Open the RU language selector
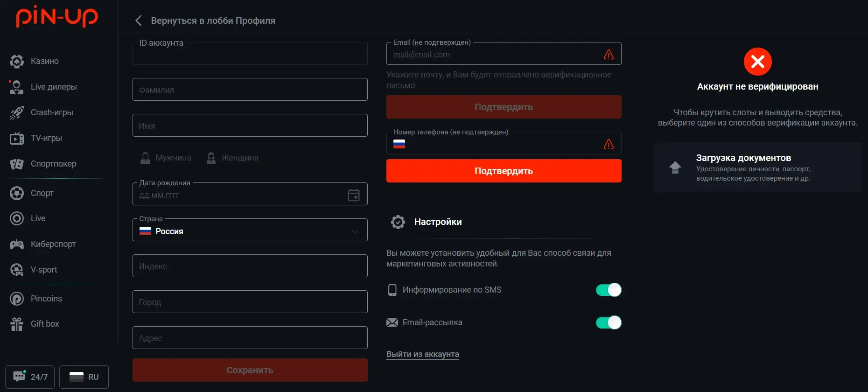Viewport: 868px width, 392px height. click(x=84, y=377)
